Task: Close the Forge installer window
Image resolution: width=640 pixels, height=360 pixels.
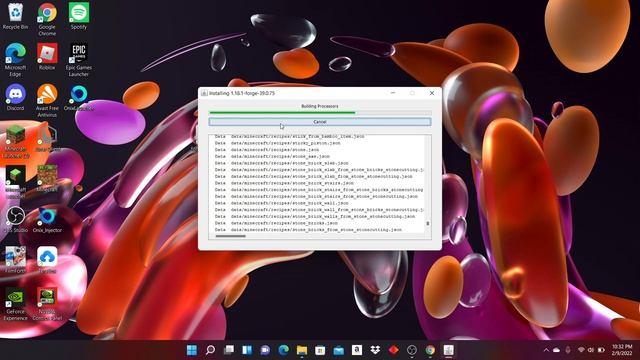Action: (432, 93)
